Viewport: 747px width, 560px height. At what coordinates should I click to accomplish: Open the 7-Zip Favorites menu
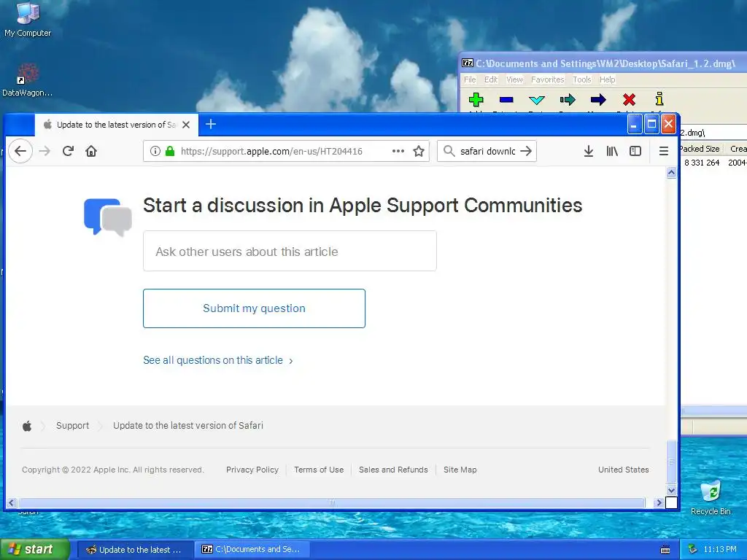547,79
